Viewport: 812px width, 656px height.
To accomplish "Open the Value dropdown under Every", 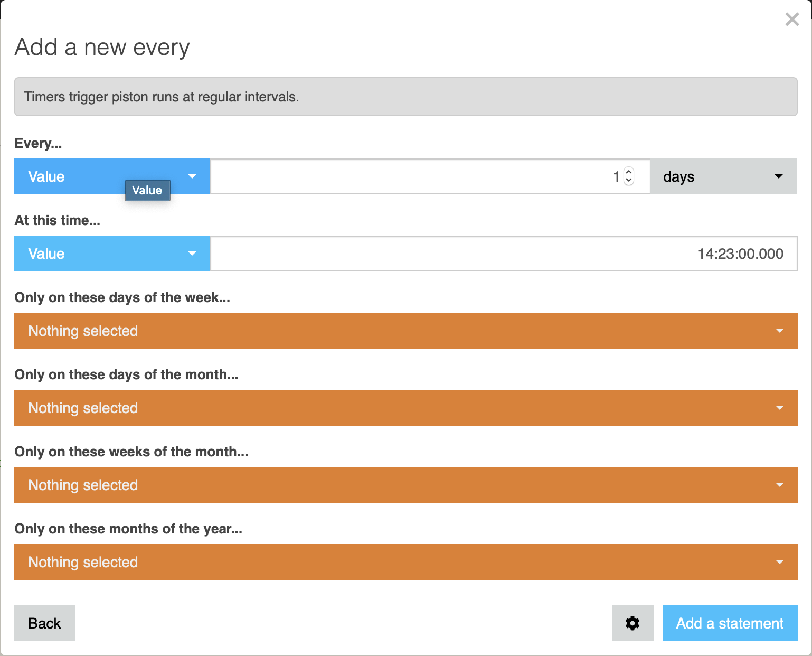I will (112, 176).
